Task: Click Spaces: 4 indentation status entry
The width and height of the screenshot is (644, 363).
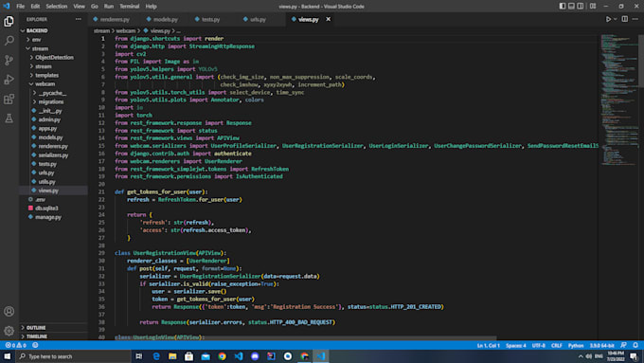Action: 516,345
